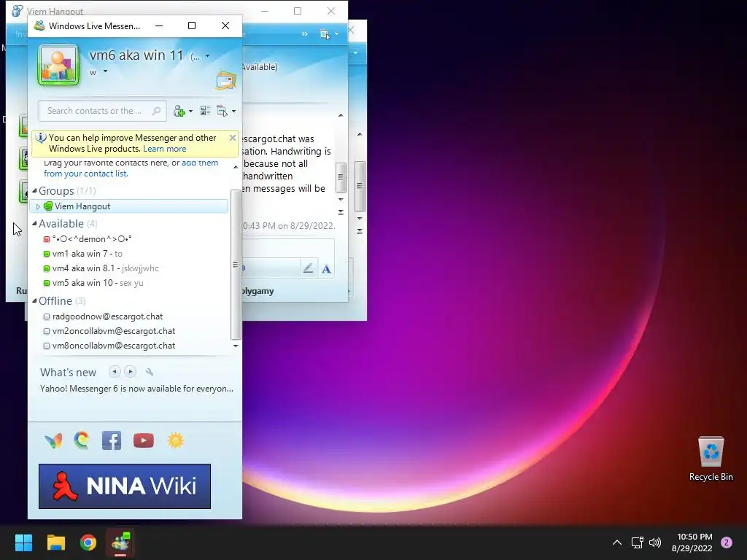
Task: Click the network tray icon
Action: coord(638,542)
